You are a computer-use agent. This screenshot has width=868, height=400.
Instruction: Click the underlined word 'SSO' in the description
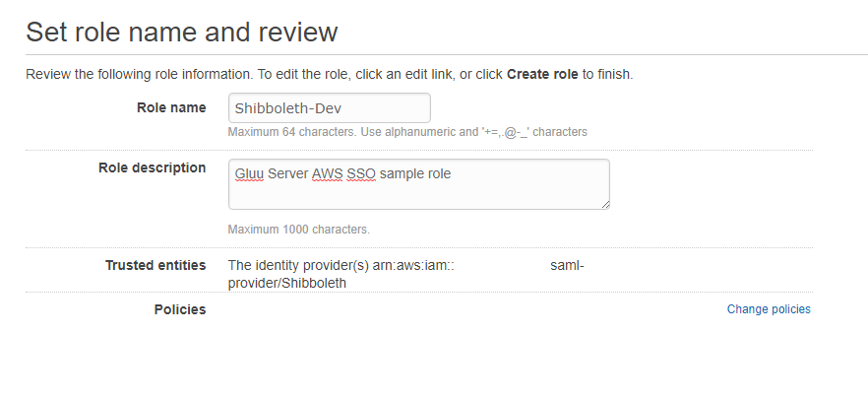(361, 173)
